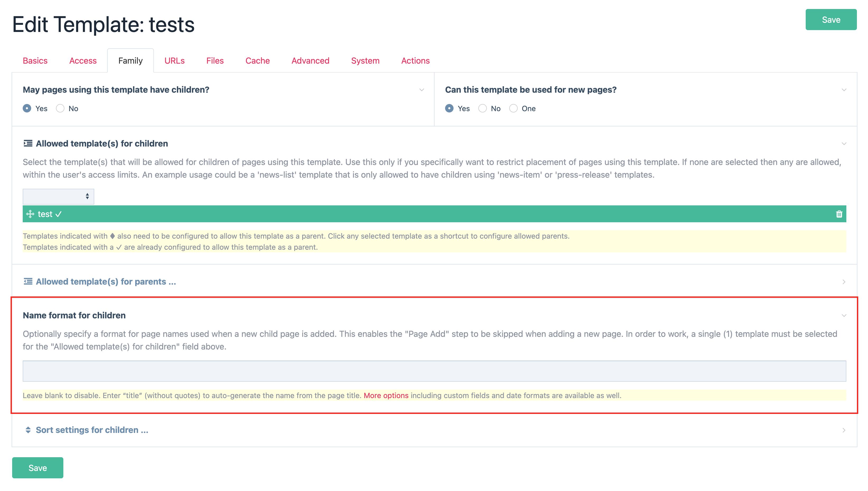Collapse 'Can this template be used' chevron

(844, 90)
